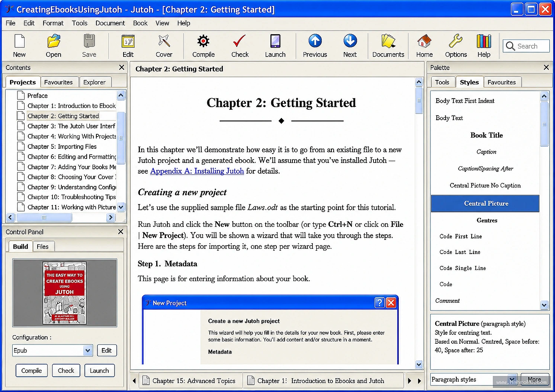Open Chapter 3: The Jutoh User Interface
The image size is (555, 392).
pos(71,126)
